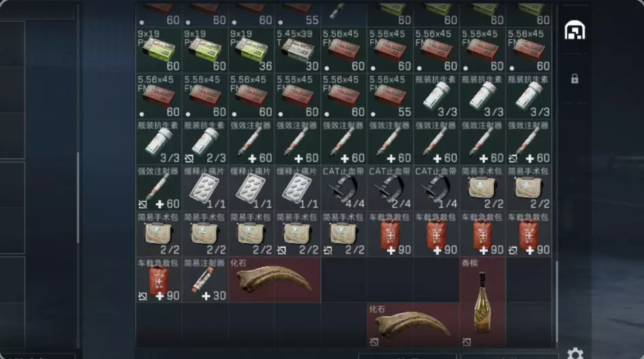
Task: Open the settings gear icon
Action: [x=575, y=354]
